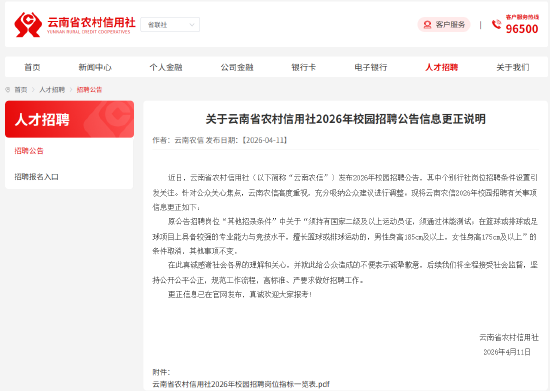The height and width of the screenshot is (391, 550).
Task: Click the article title about 2026年校园招聘
Action: point(346,119)
